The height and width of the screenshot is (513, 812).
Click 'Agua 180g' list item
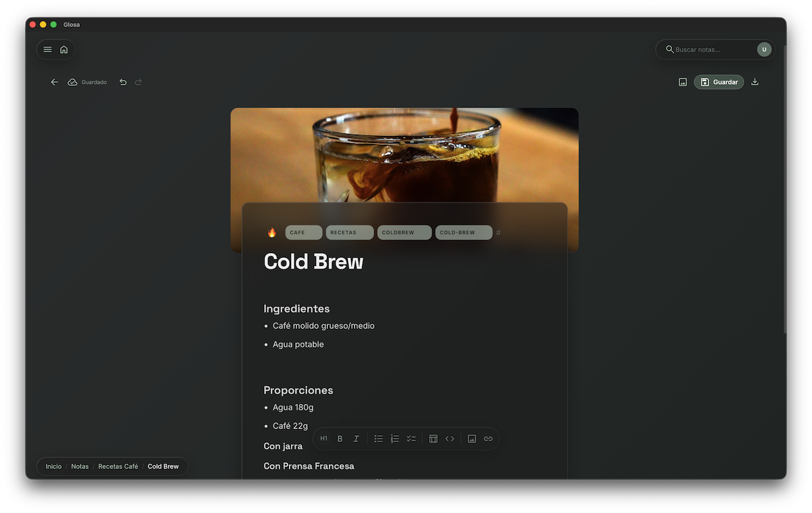293,407
